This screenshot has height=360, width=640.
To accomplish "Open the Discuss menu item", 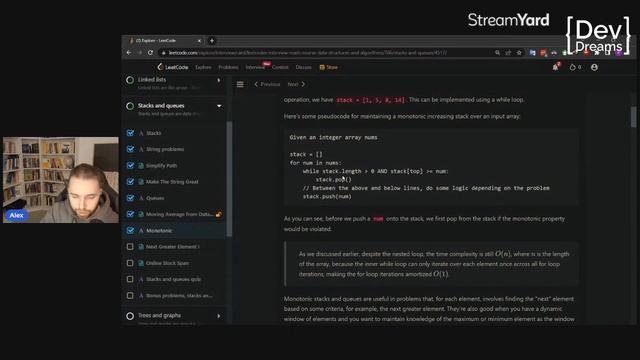I will (304, 67).
